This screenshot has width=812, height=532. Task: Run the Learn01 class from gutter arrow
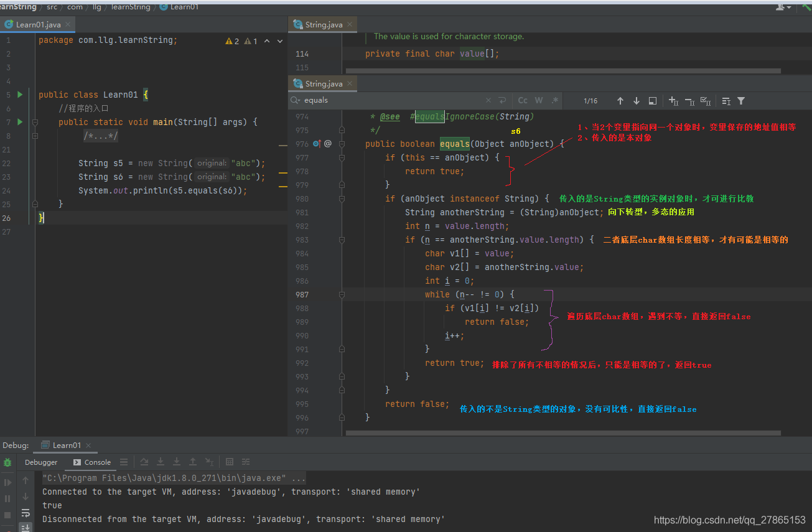tap(20, 95)
